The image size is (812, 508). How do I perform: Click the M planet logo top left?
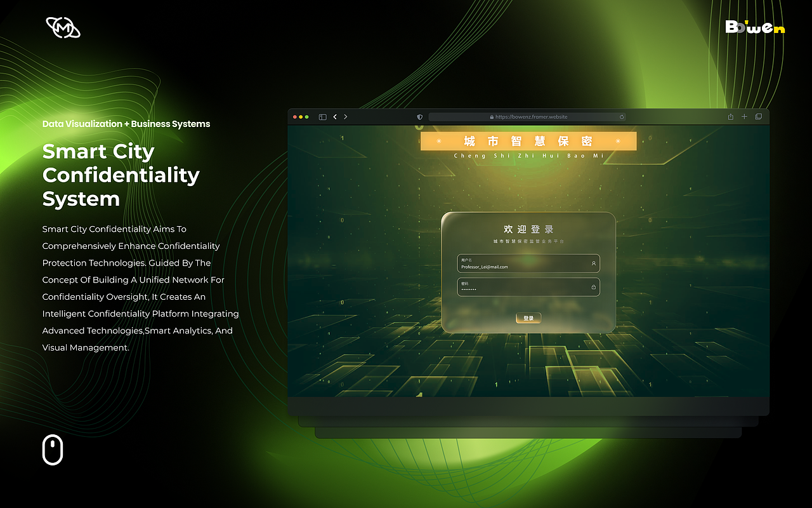[x=63, y=27]
